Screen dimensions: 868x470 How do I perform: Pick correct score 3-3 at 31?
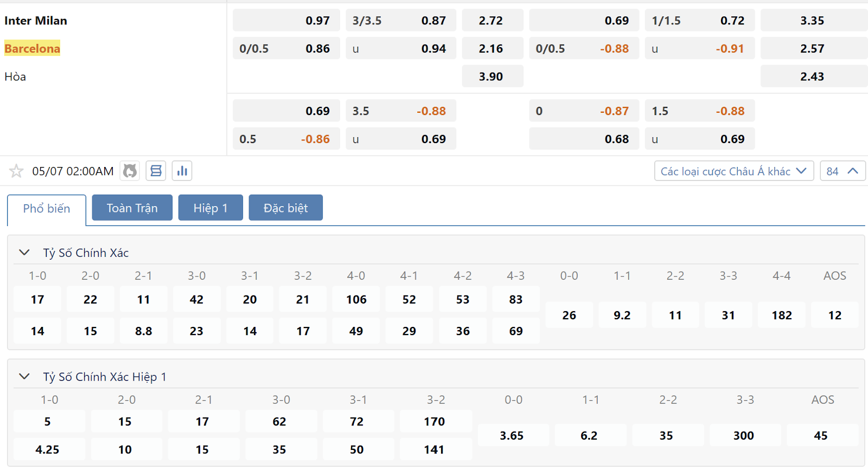click(729, 315)
